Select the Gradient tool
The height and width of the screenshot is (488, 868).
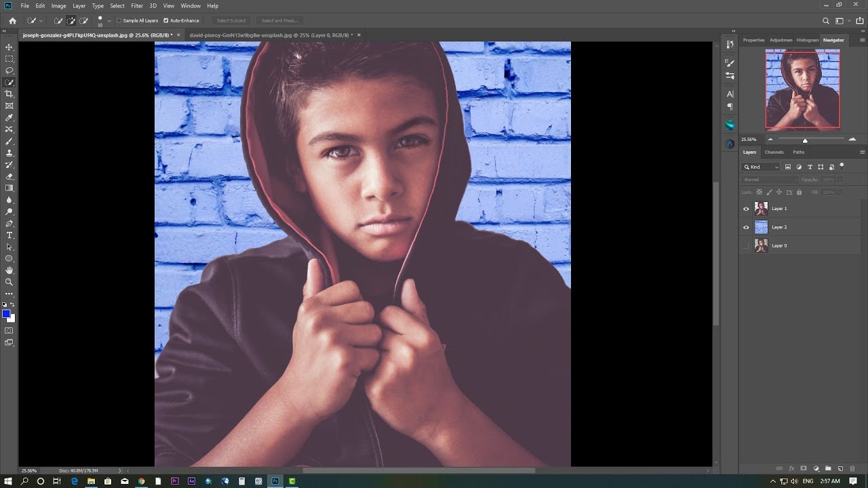pyautogui.click(x=9, y=188)
